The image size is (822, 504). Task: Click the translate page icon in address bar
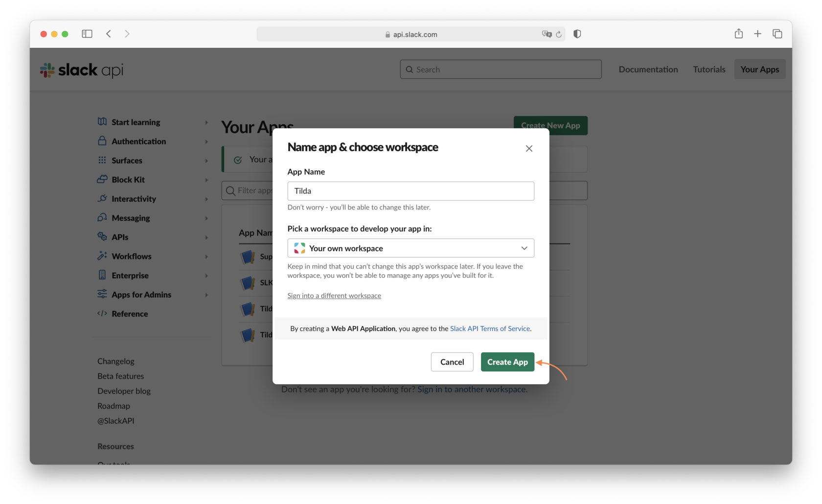click(x=547, y=34)
